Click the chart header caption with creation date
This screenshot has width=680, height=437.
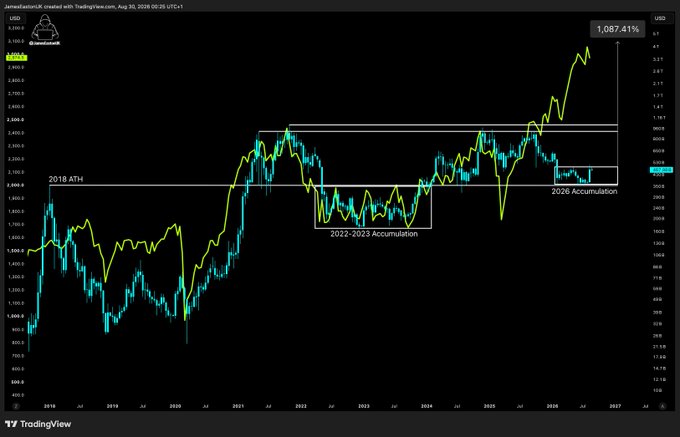[93, 7]
